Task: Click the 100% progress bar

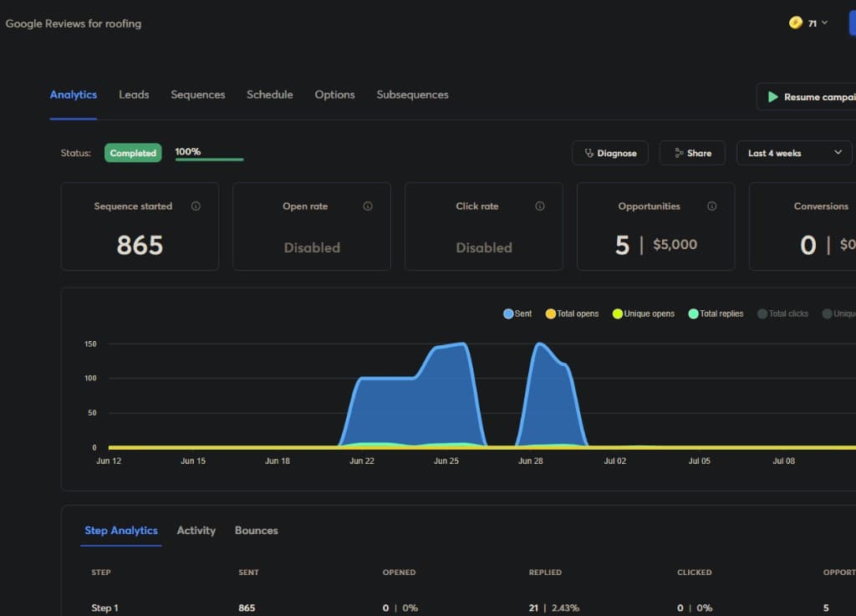Action: pos(209,160)
